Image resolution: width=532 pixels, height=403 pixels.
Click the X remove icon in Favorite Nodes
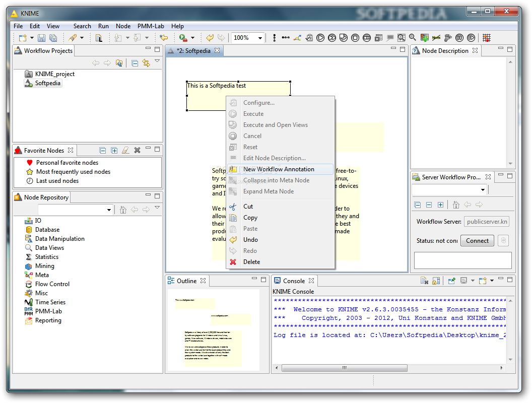tap(137, 150)
